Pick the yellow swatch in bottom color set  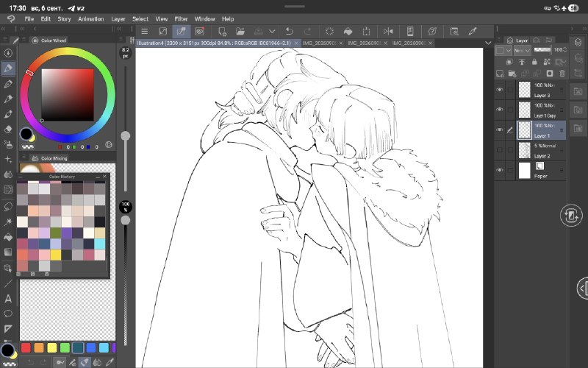51,347
